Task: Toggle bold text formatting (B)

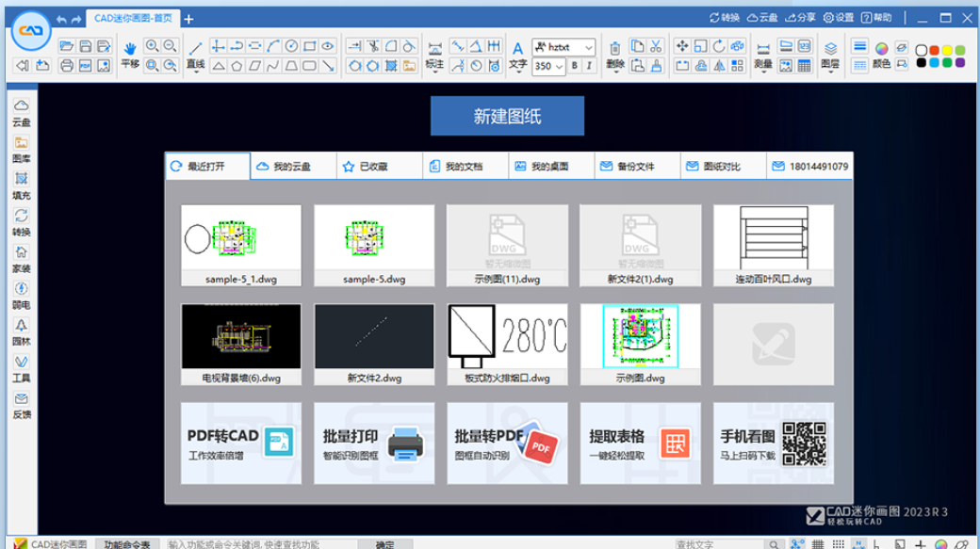Action: [574, 65]
